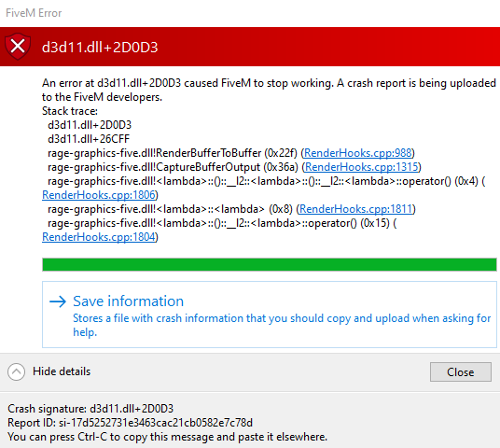Screen dimensions: 500x448
Task: Click the red banner heading d3d11.dll+2D0D3
Action: click(100, 48)
